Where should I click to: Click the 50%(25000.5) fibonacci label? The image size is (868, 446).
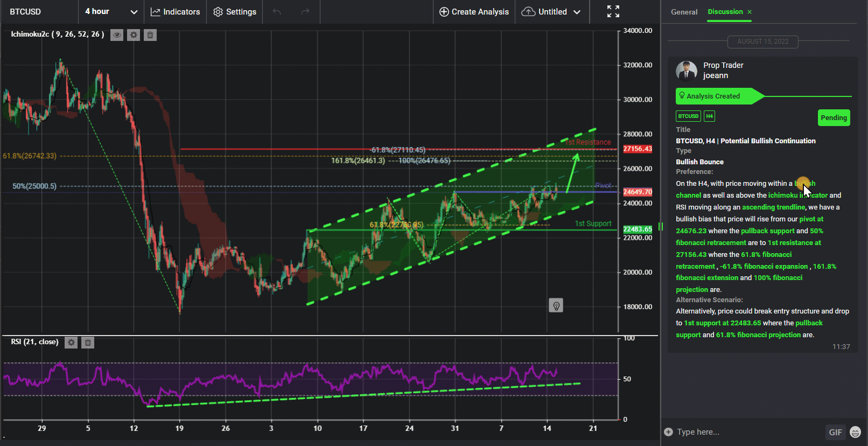[34, 186]
